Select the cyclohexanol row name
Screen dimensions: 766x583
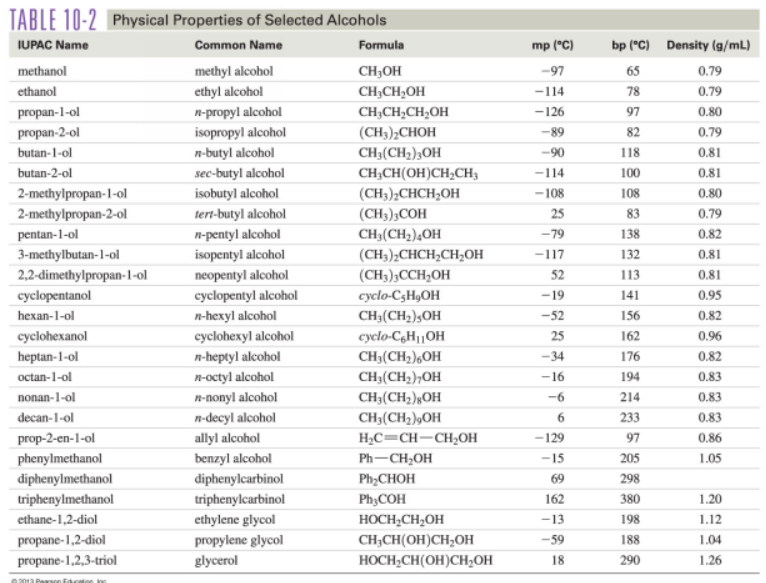click(50, 336)
